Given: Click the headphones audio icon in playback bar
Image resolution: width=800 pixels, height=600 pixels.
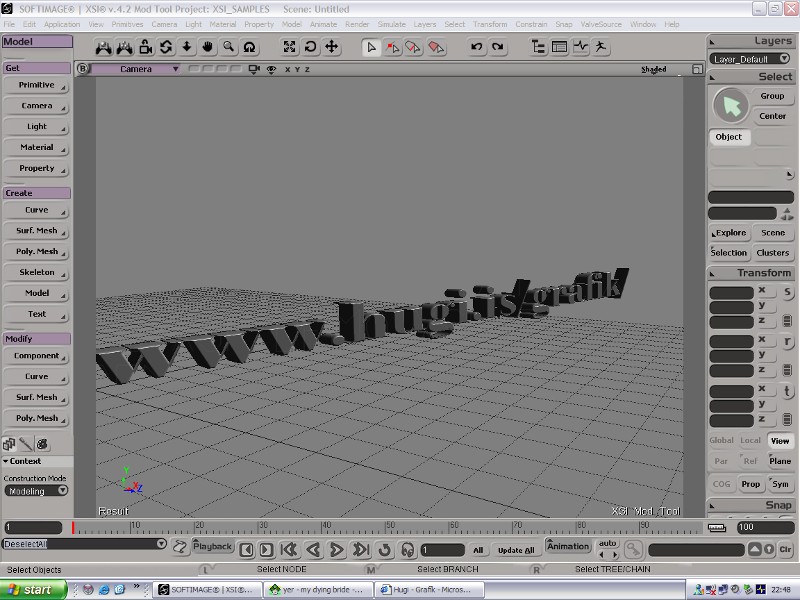Looking at the screenshot, I should (x=407, y=549).
